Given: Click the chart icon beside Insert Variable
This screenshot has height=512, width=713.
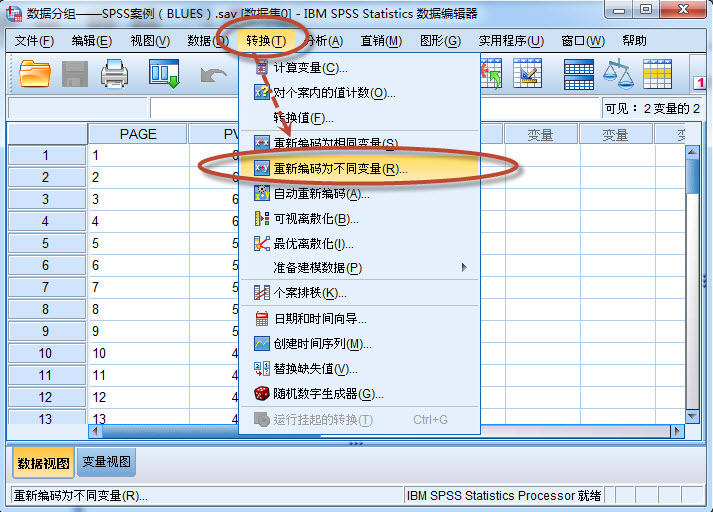Looking at the screenshot, I should pos(527,73).
